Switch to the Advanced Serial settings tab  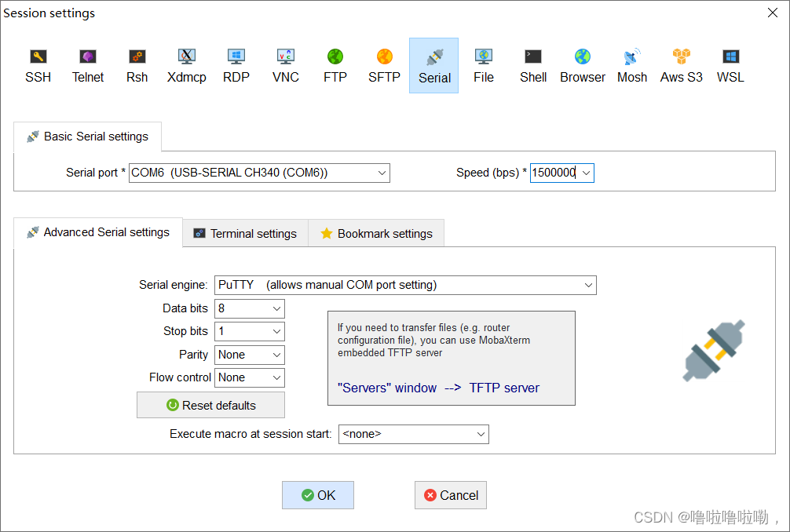98,232
